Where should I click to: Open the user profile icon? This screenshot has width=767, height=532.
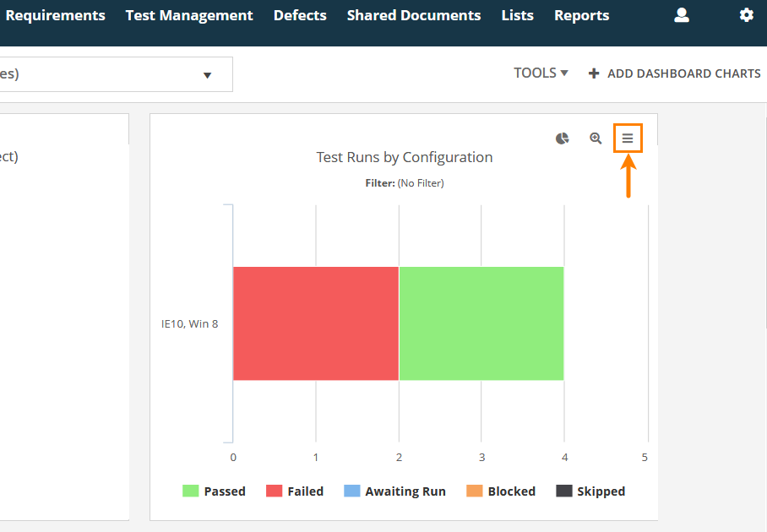pos(682,15)
